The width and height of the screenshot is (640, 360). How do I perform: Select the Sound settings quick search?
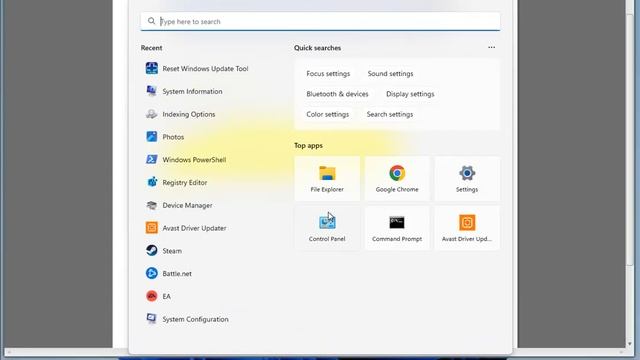390,73
